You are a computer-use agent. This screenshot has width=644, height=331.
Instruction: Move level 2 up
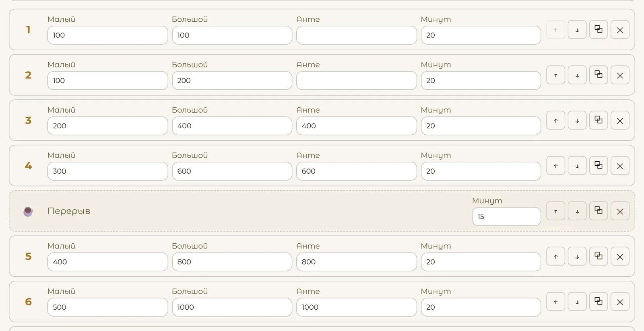(556, 75)
